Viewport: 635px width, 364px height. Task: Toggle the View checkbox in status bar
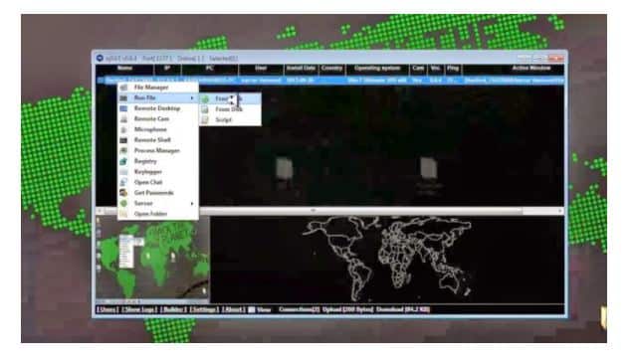(252, 310)
